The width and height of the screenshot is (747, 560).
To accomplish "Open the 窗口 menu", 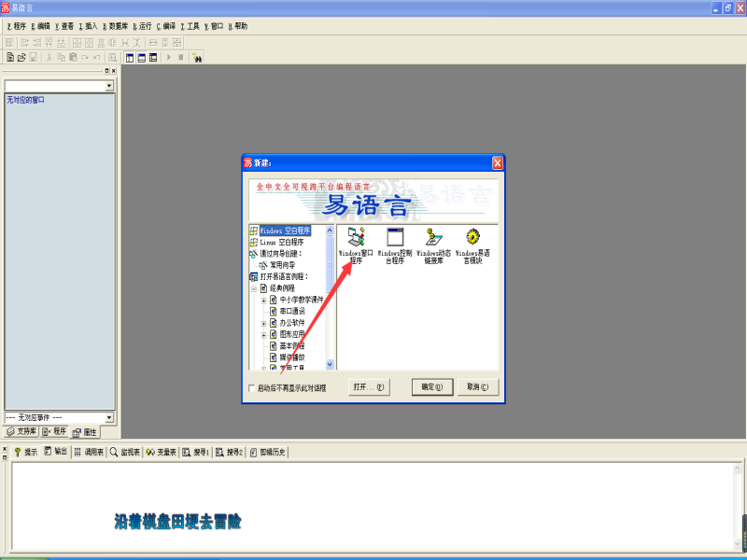I will (x=214, y=26).
